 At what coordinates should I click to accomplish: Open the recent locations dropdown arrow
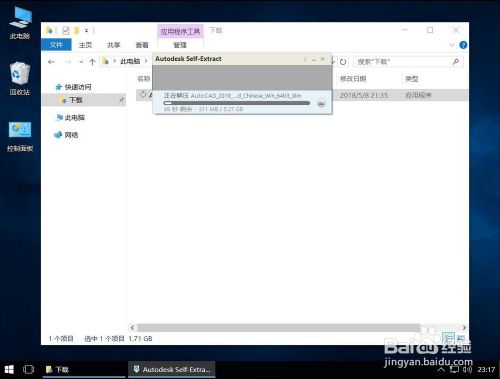tap(81, 62)
